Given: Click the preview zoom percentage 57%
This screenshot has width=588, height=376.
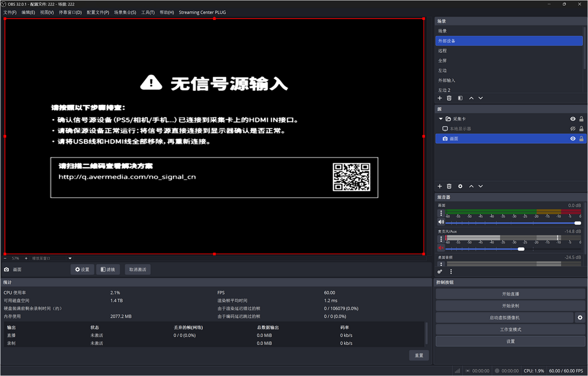Looking at the screenshot, I should click(16, 258).
